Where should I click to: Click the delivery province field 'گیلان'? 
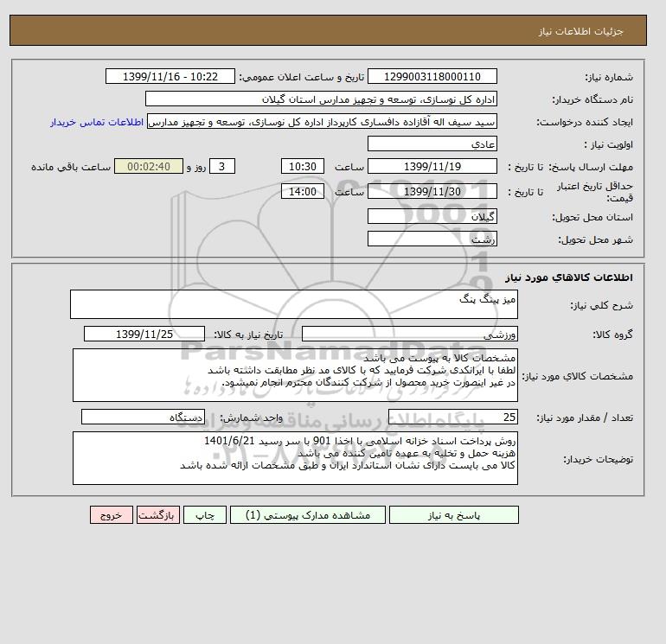pyautogui.click(x=432, y=216)
